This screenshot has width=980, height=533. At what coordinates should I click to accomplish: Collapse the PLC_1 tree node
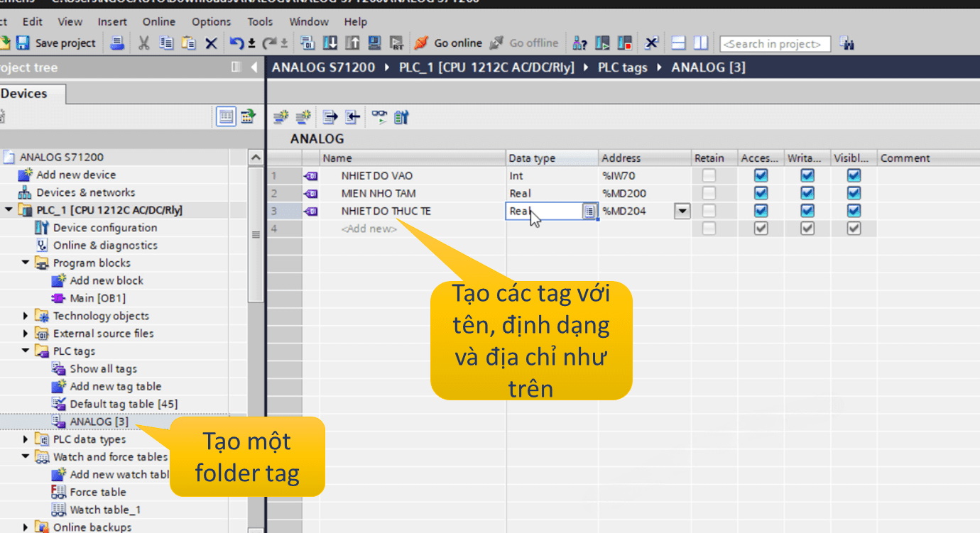click(9, 210)
